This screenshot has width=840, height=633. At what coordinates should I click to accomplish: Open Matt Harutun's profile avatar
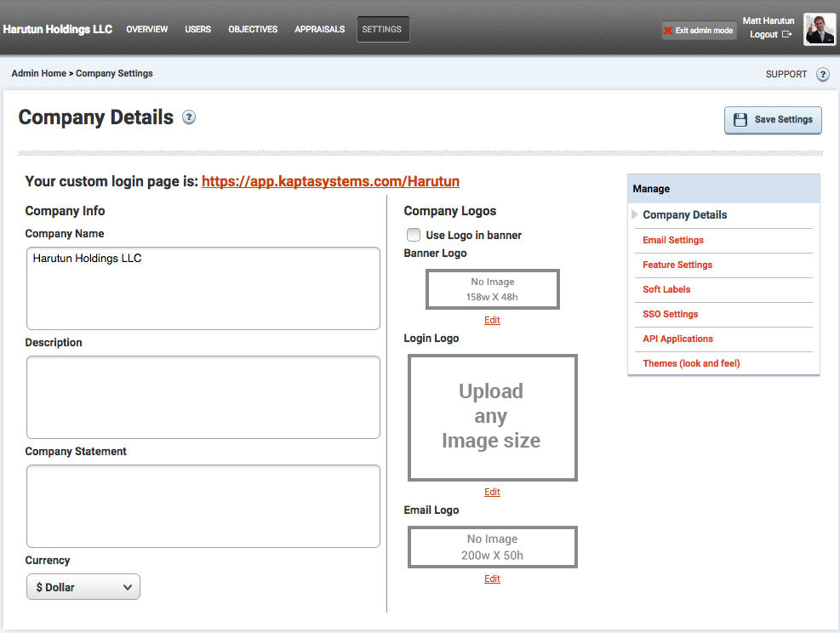[819, 29]
